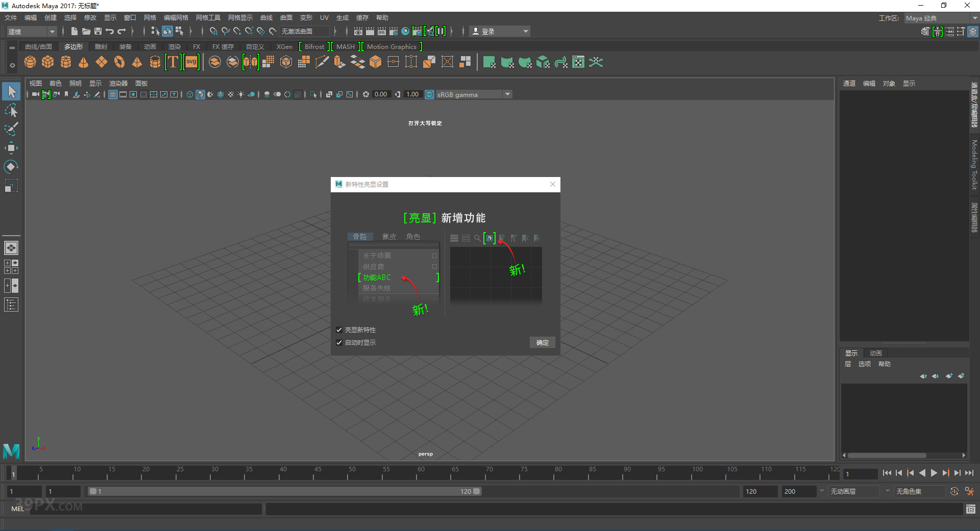The width and height of the screenshot is (980, 531).
Task: Toggle color management ON button
Action: coord(429,94)
